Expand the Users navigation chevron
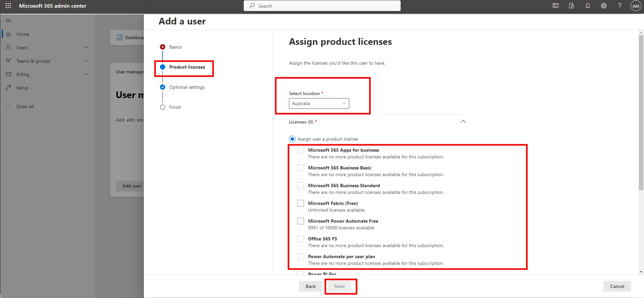This screenshot has width=644, height=298. (86, 48)
